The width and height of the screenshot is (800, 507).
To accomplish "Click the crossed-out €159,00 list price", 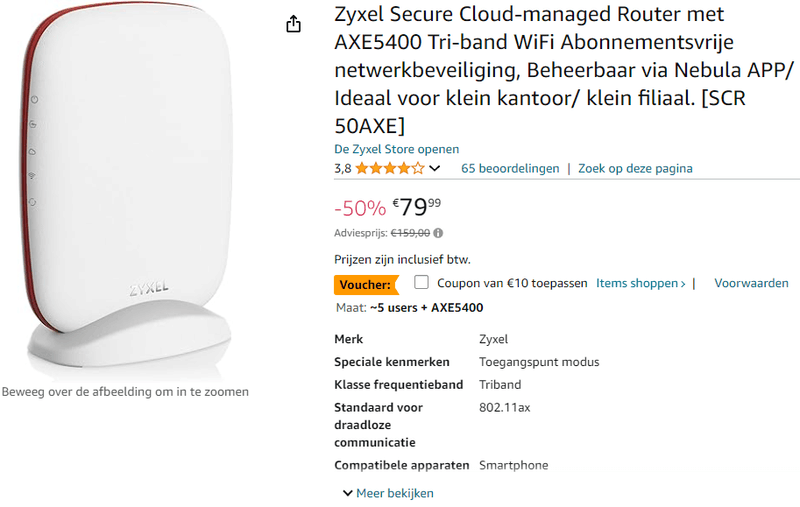I will [x=410, y=233].
